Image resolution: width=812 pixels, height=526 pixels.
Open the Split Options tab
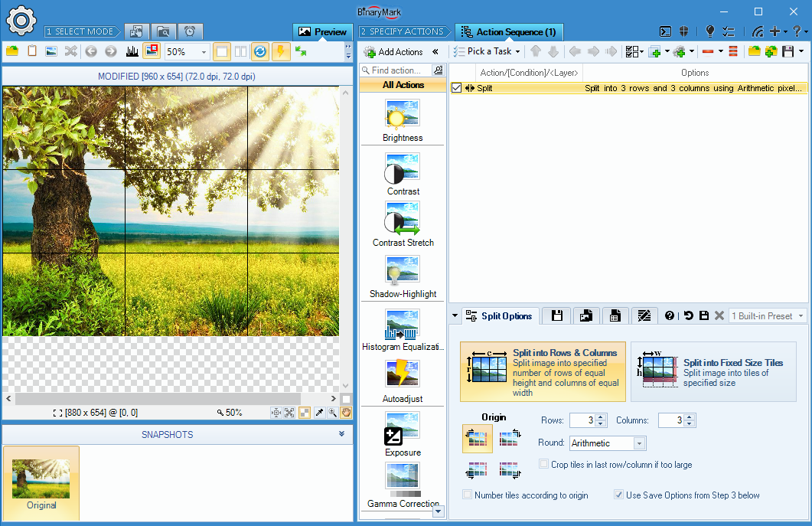pos(501,316)
